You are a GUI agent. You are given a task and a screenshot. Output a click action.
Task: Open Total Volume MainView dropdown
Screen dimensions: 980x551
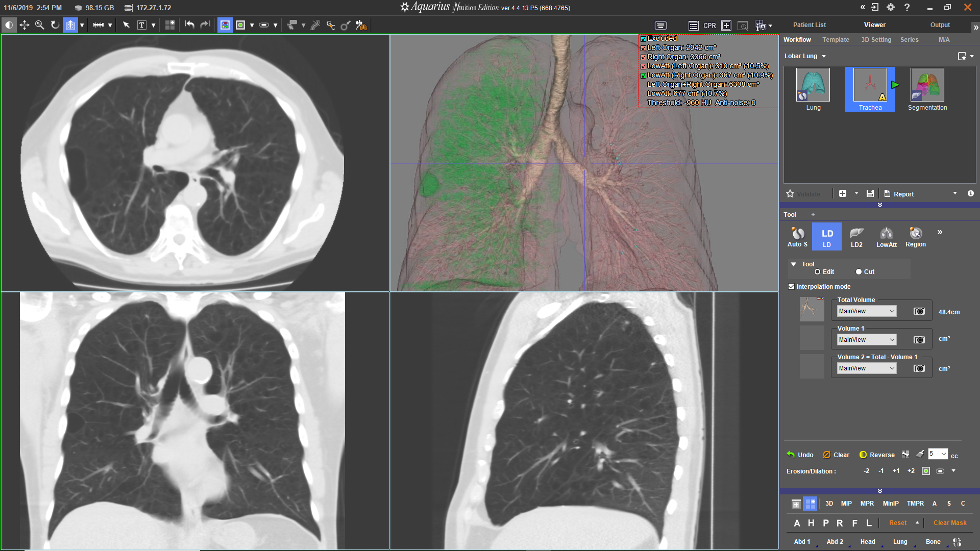(867, 311)
